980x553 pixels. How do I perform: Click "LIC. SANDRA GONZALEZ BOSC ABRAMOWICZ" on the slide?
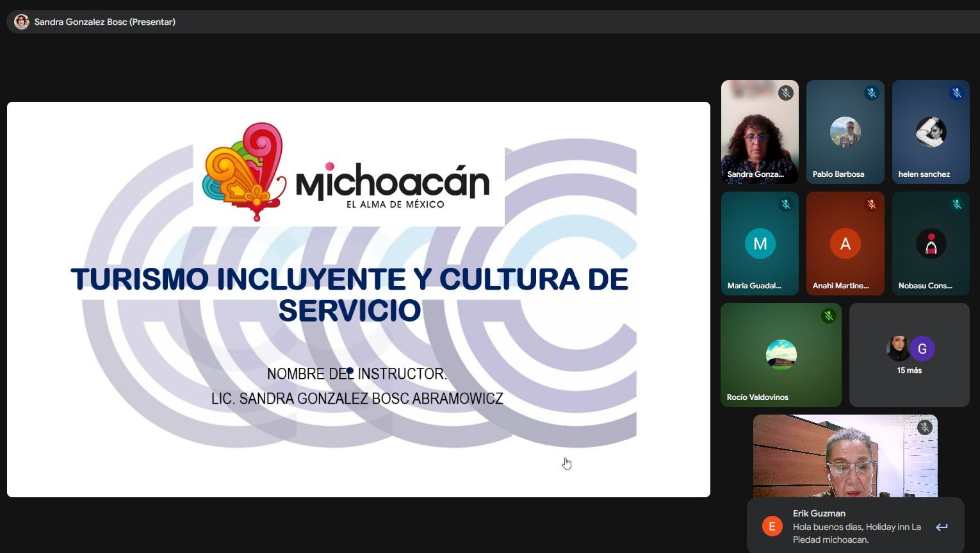click(357, 399)
